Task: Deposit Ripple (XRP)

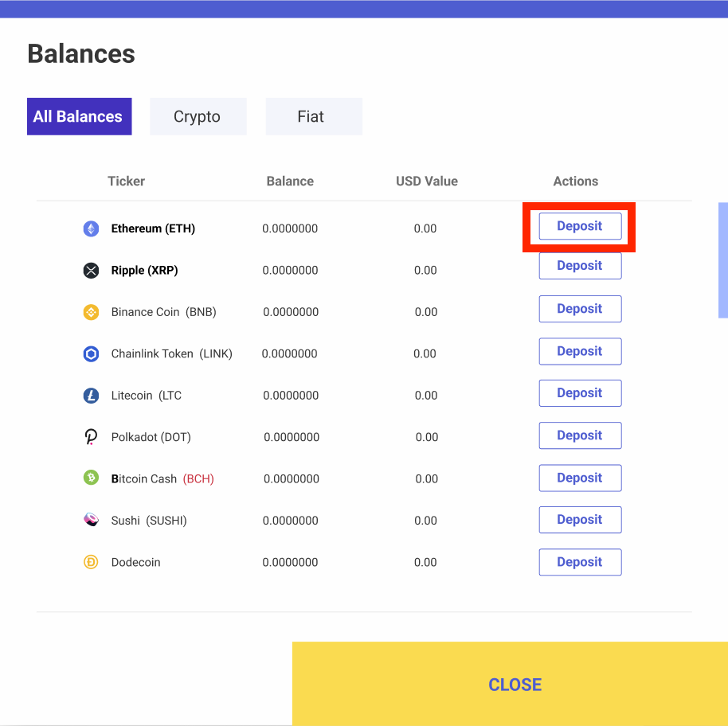Action: click(580, 266)
